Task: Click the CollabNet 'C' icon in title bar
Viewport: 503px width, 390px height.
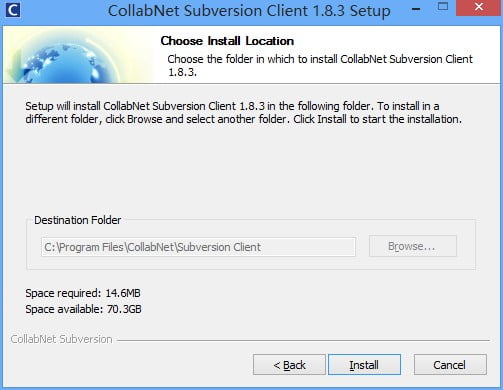Action: (13, 10)
